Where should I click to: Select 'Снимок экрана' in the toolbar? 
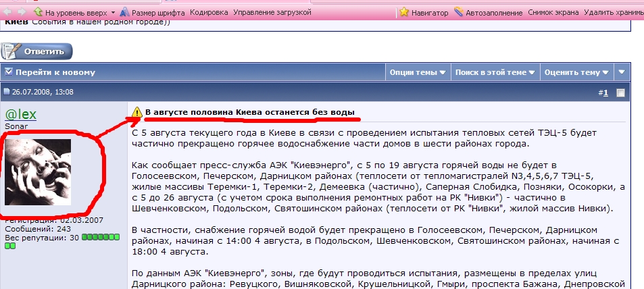(553, 12)
